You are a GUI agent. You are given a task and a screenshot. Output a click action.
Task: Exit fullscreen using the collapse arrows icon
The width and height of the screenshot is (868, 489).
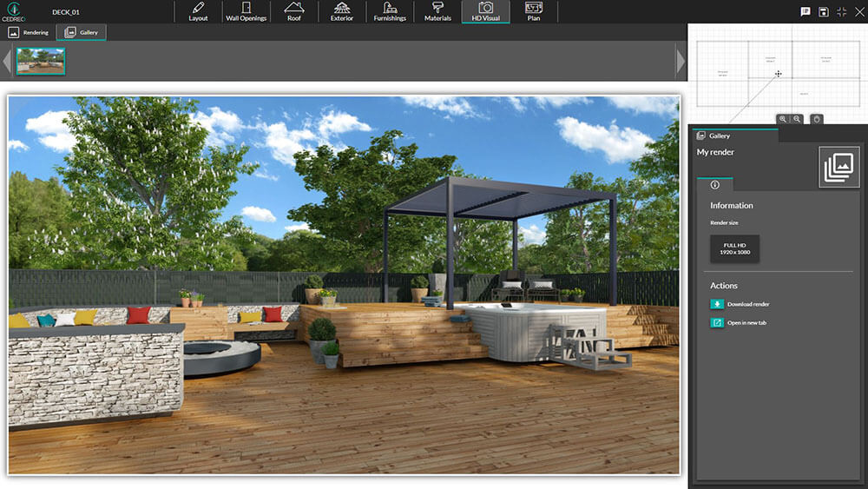click(x=842, y=11)
